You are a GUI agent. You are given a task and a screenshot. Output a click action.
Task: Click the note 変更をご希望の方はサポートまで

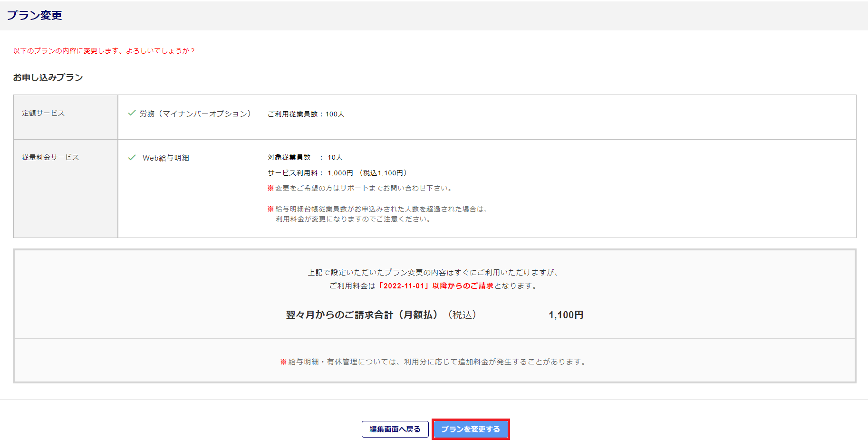click(359, 188)
